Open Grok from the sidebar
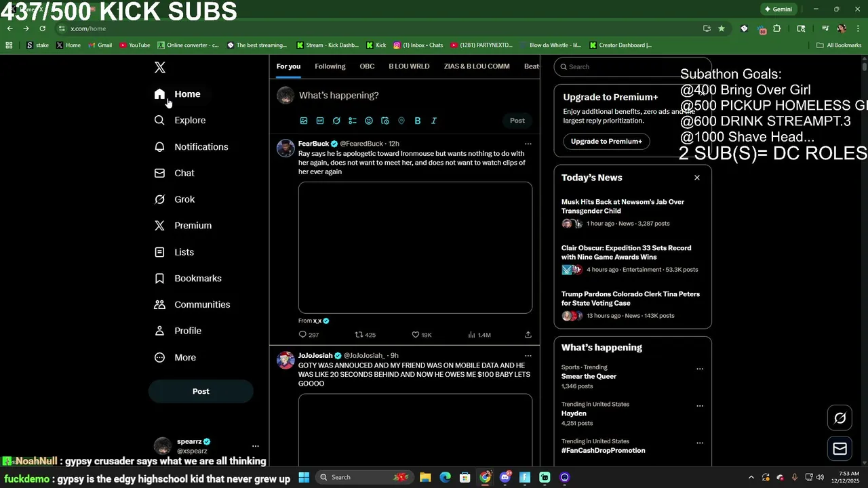Screen dimensions: 868x488 [x=174, y=199]
